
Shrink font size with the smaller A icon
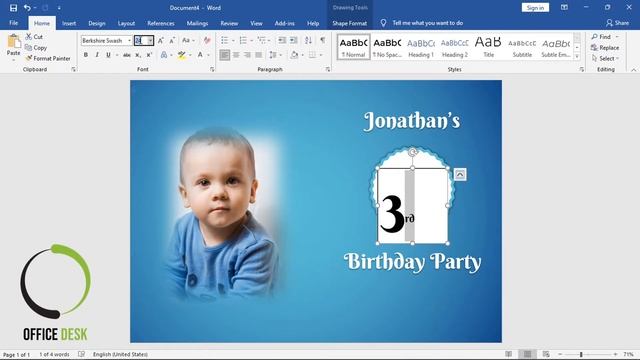[172, 40]
